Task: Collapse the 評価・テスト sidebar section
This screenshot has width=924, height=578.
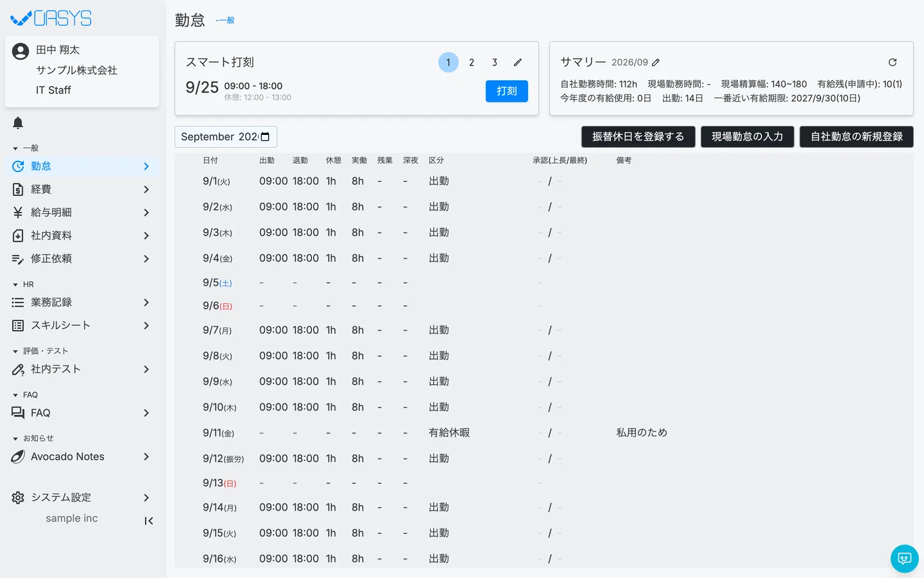Action: [x=15, y=351]
